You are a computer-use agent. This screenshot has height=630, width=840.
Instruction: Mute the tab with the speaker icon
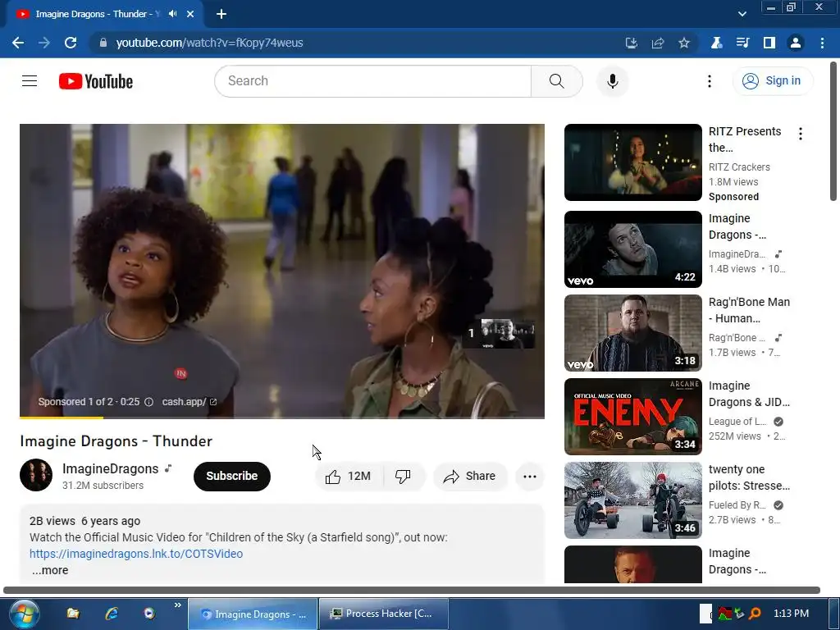click(173, 14)
